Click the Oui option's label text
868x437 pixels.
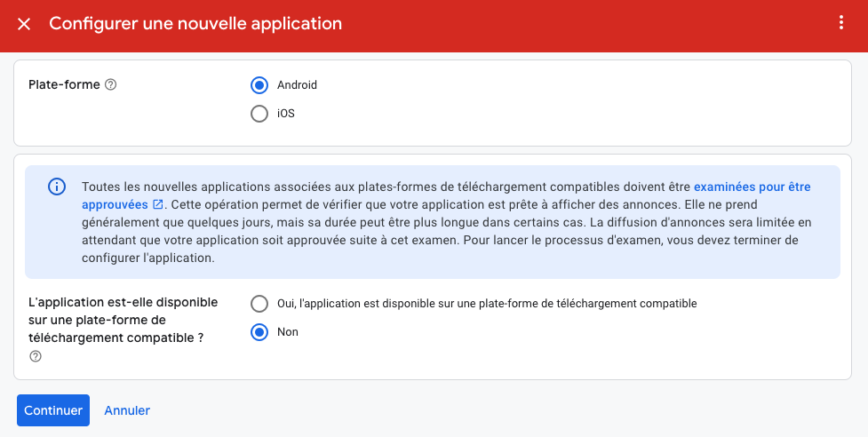coord(487,304)
